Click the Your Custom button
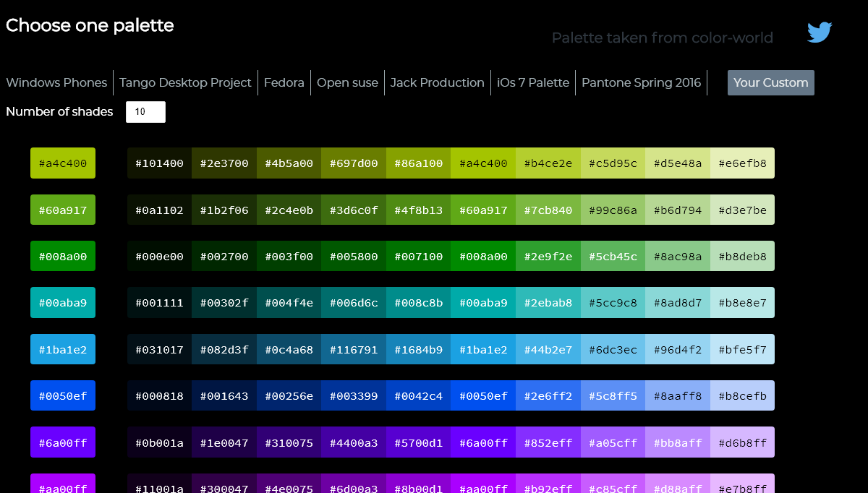The height and width of the screenshot is (493, 868). tap(770, 82)
